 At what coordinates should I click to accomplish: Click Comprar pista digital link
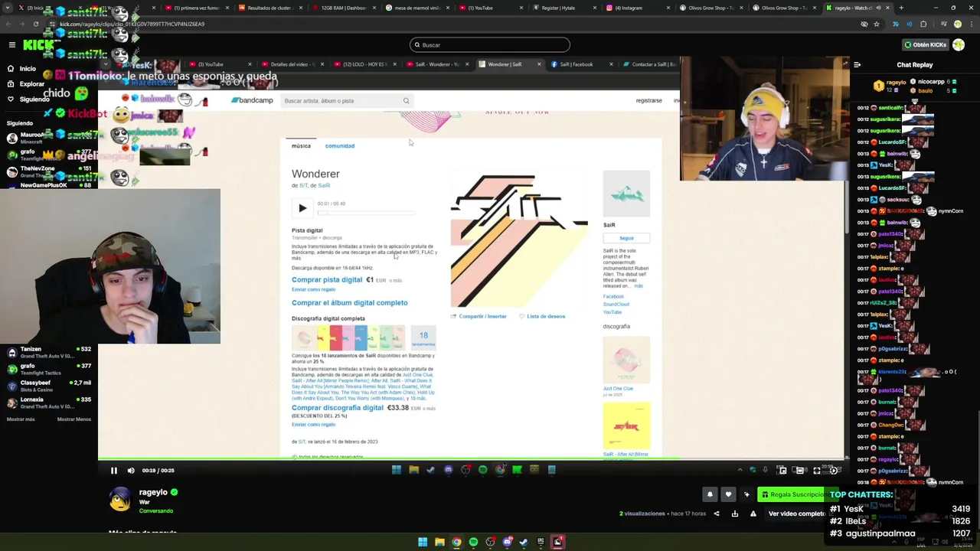327,280
